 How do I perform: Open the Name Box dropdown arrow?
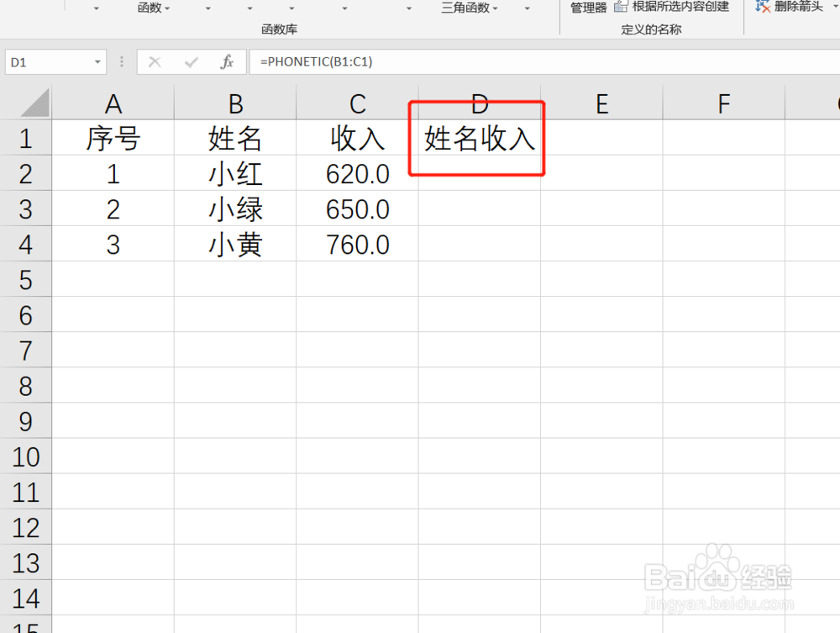coord(97,61)
